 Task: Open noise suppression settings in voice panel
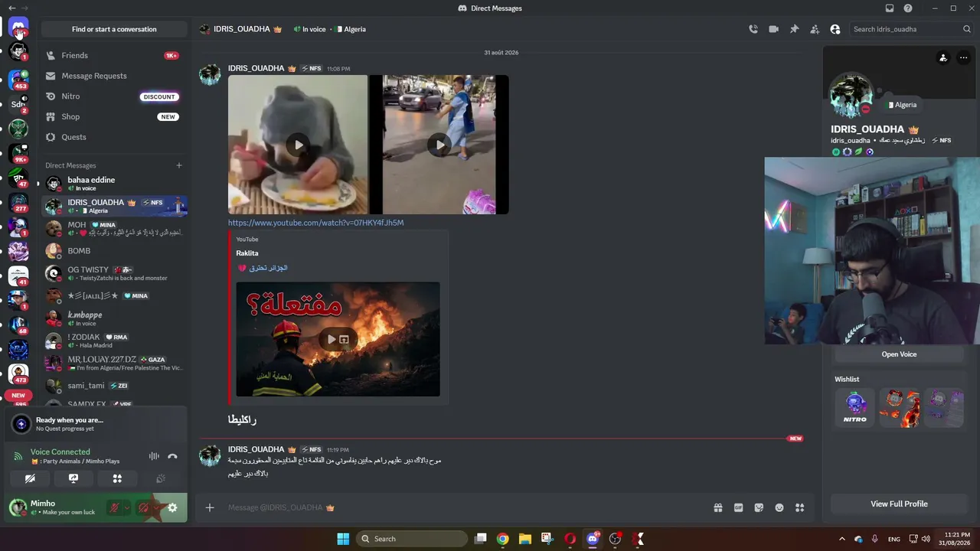point(154,456)
